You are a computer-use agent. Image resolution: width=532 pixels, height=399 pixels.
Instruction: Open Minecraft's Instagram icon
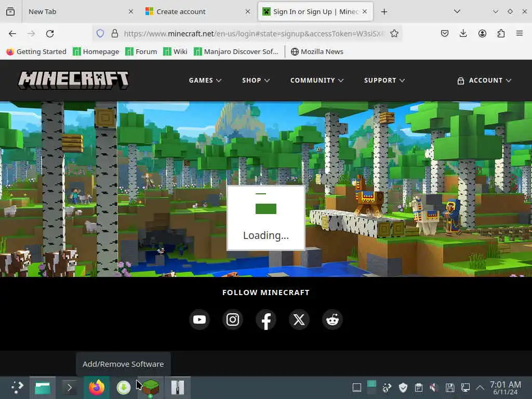(x=233, y=320)
